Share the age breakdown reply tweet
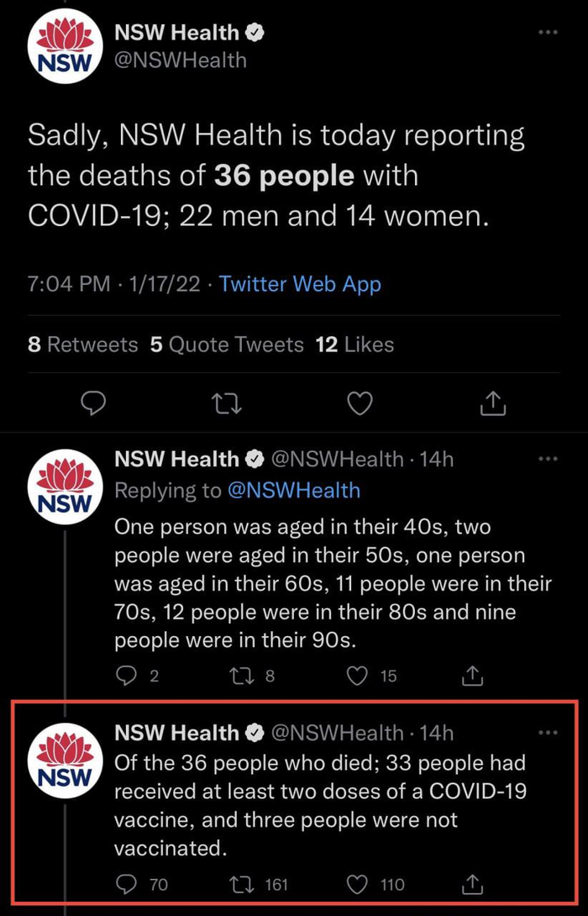The width and height of the screenshot is (588, 916). (x=473, y=675)
